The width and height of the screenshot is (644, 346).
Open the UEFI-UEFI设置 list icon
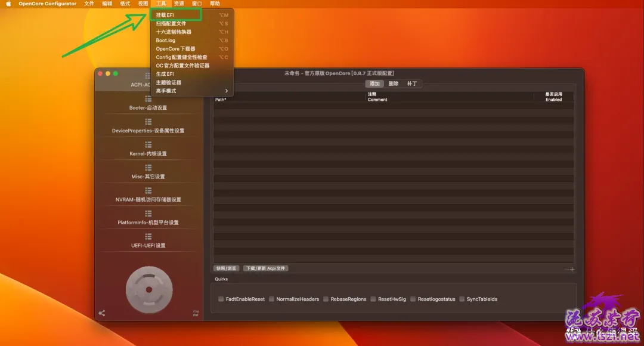148,237
